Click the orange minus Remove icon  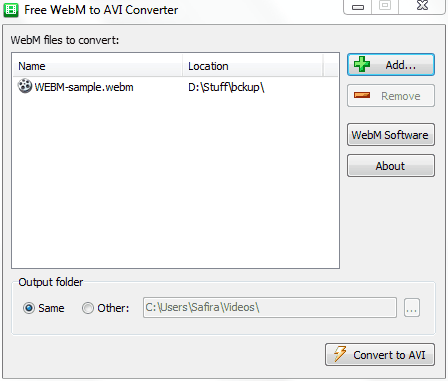(362, 96)
